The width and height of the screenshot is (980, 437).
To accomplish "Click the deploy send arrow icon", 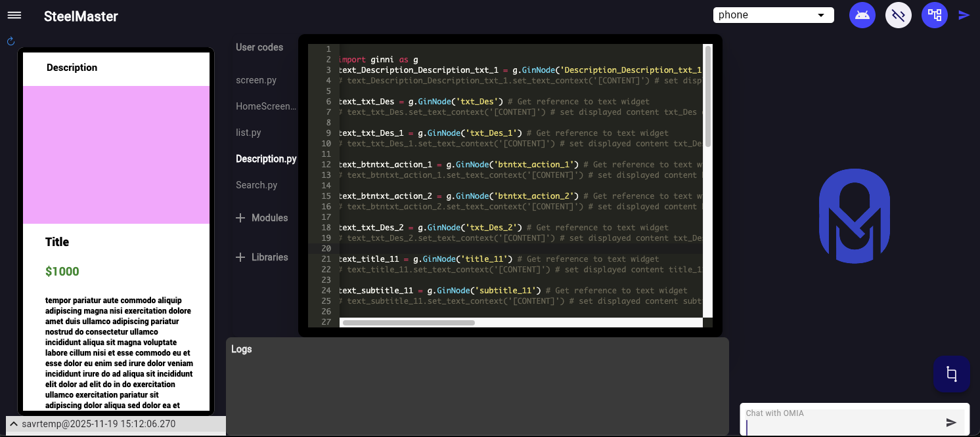I will [964, 14].
